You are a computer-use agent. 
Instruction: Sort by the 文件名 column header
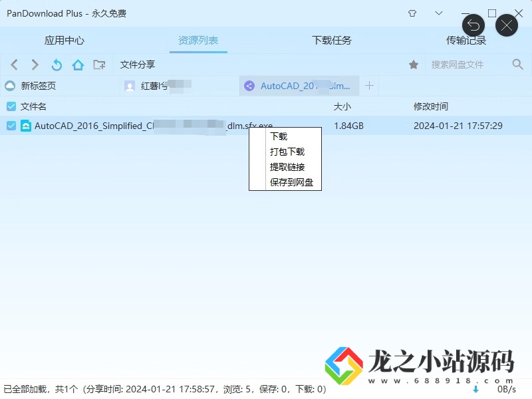(x=33, y=106)
